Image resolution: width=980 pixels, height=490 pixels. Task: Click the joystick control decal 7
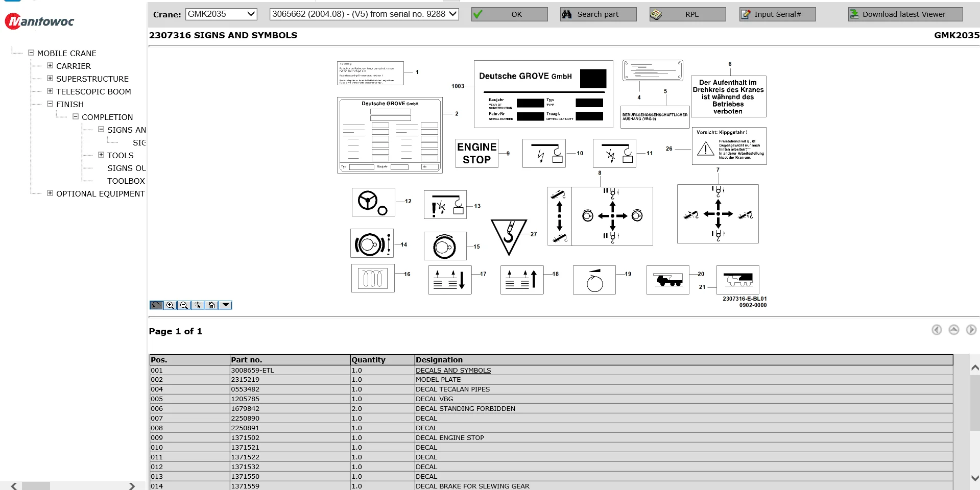pyautogui.click(x=718, y=214)
